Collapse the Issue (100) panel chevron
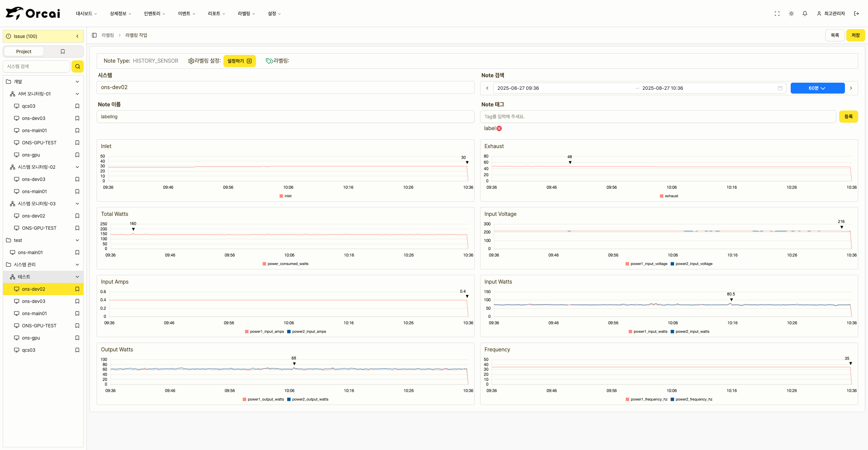Viewport: 868px width, 450px height. click(x=77, y=36)
